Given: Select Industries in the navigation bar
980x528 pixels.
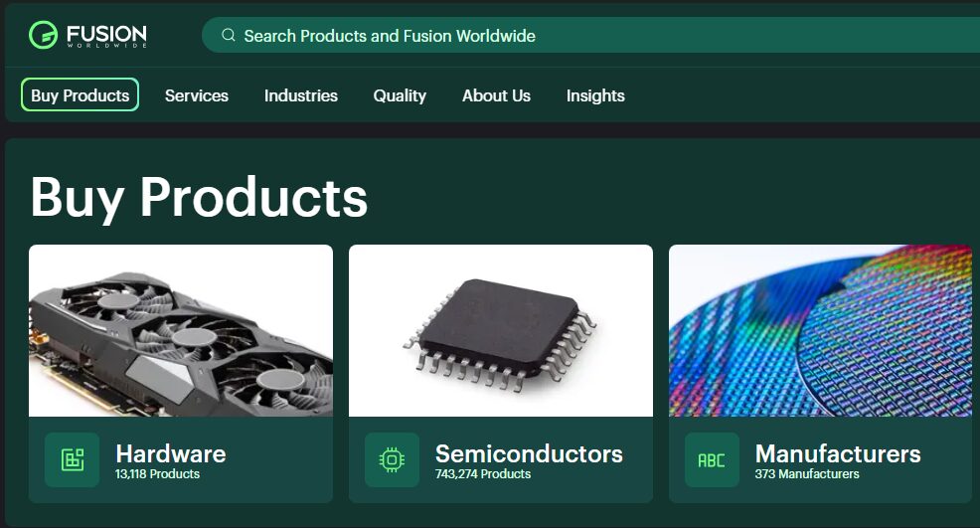Looking at the screenshot, I should click(300, 95).
